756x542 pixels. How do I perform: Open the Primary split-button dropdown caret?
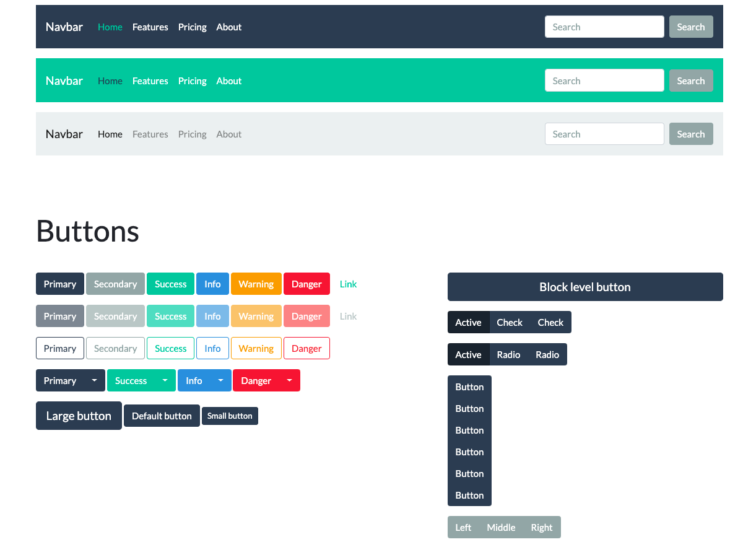click(x=94, y=380)
